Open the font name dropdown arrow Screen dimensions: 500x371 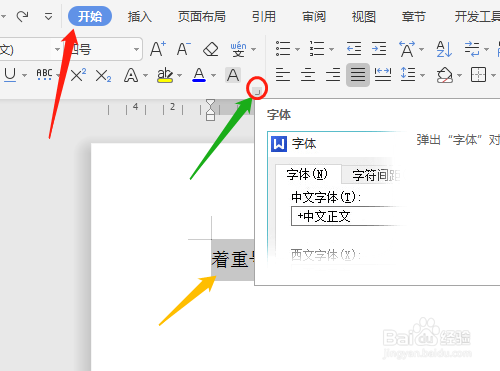57,49
